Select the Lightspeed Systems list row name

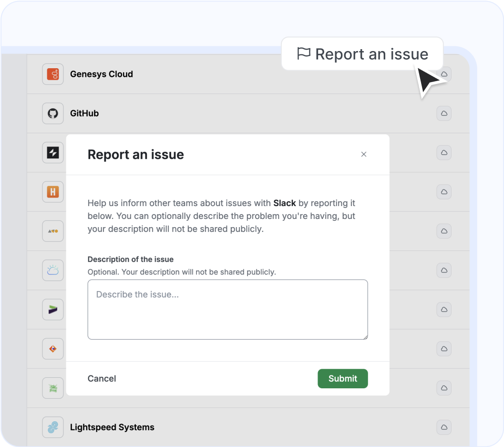112,427
